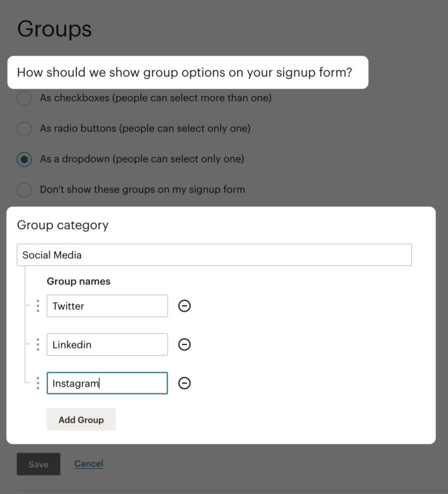Click the drag handle next to Twitter
Screen dimensions: 448x494
(38, 306)
